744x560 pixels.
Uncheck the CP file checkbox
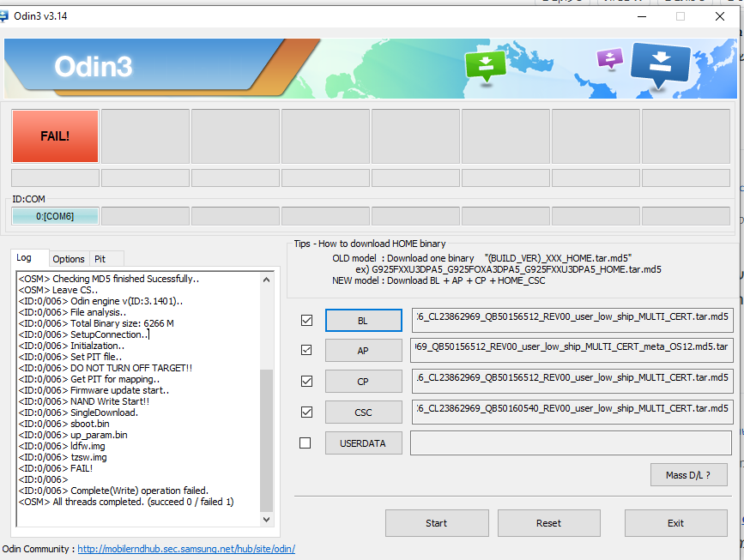click(x=306, y=382)
